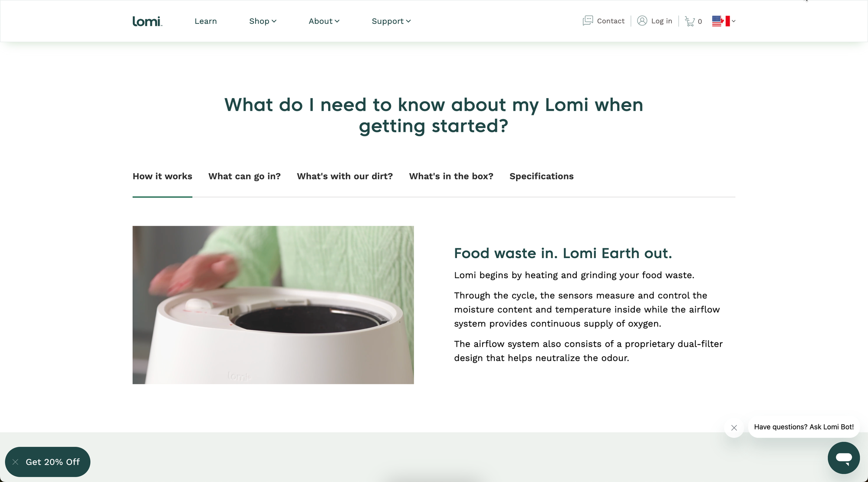Close the Get 20% Off banner
Viewport: 868px width, 482px height.
(x=16, y=462)
